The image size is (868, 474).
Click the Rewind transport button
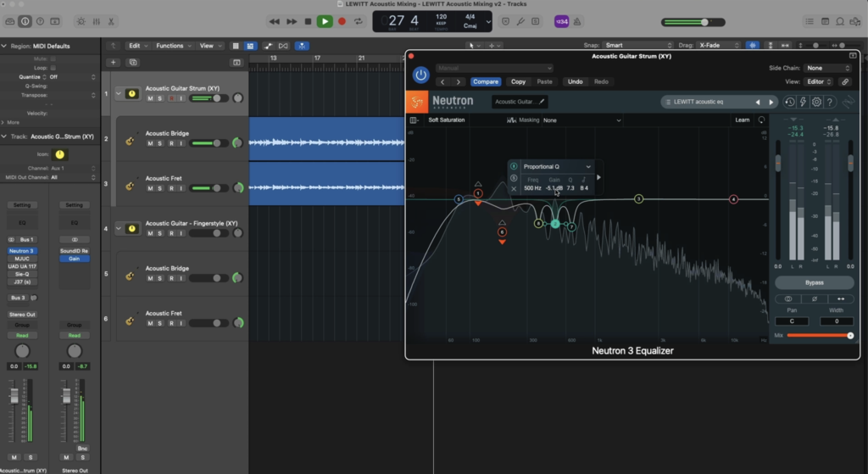(274, 21)
